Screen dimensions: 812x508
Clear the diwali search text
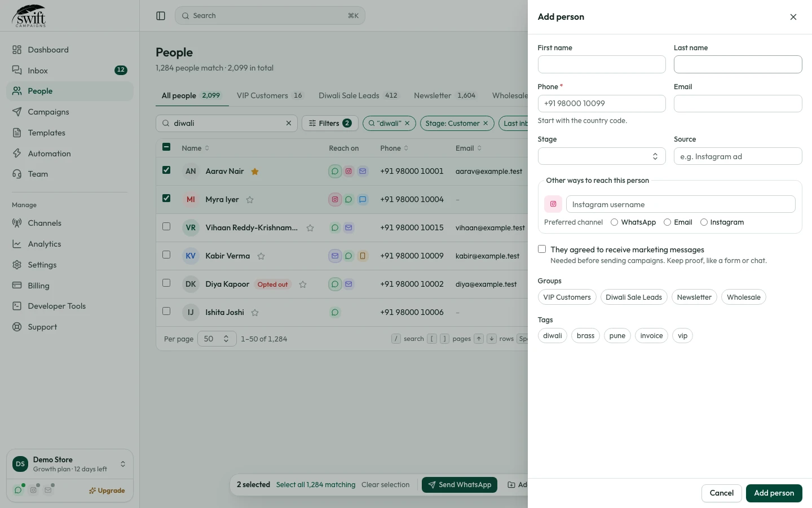289,123
